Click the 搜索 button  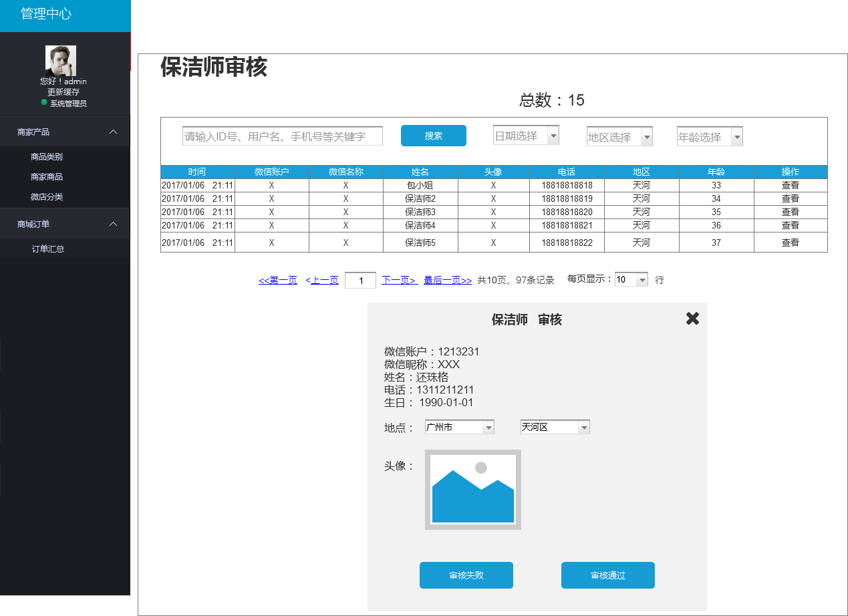point(433,136)
